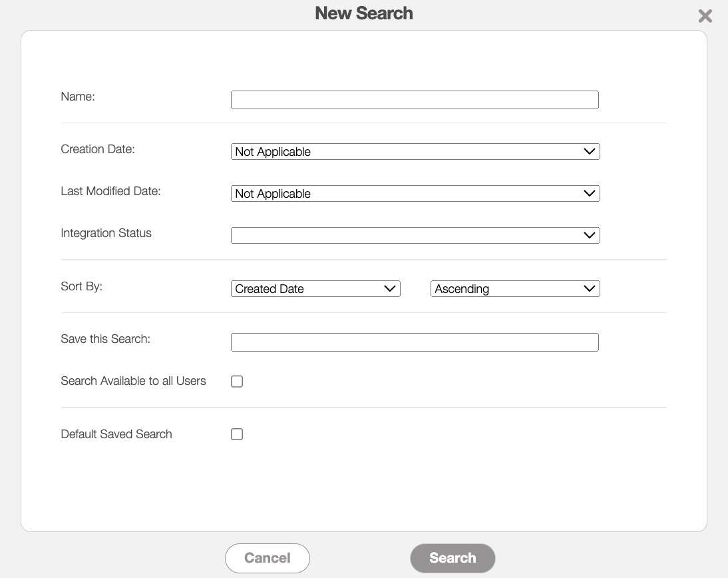
Task: Click the 'Creation Date:' label text
Action: pos(98,149)
